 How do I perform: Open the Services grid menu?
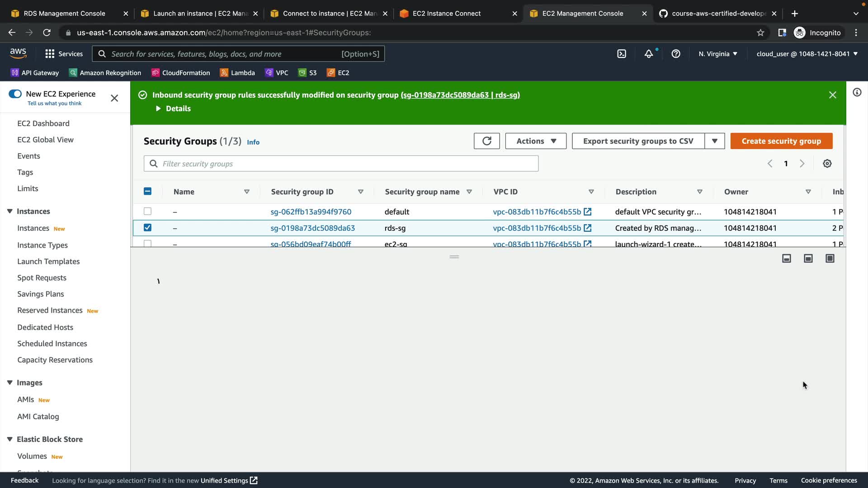tap(64, 54)
